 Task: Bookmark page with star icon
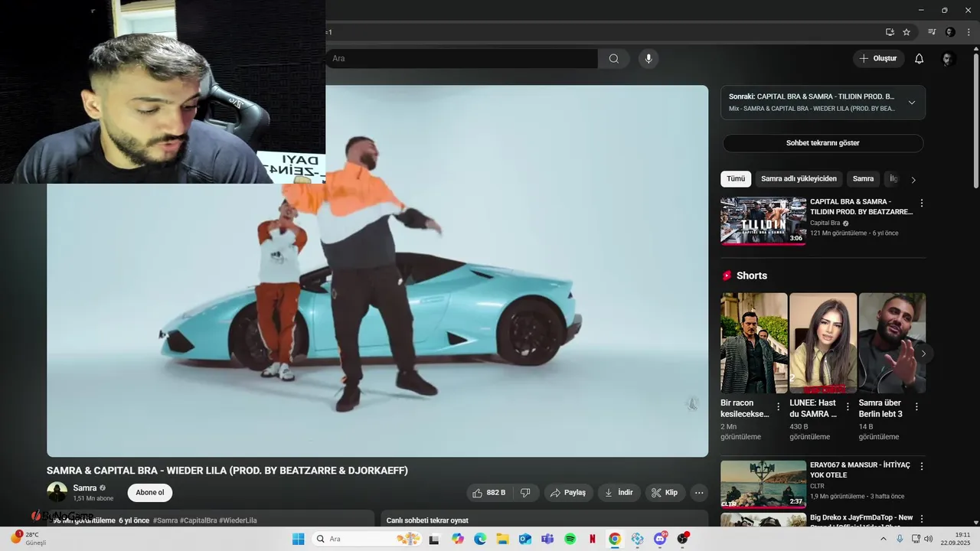pyautogui.click(x=906, y=32)
